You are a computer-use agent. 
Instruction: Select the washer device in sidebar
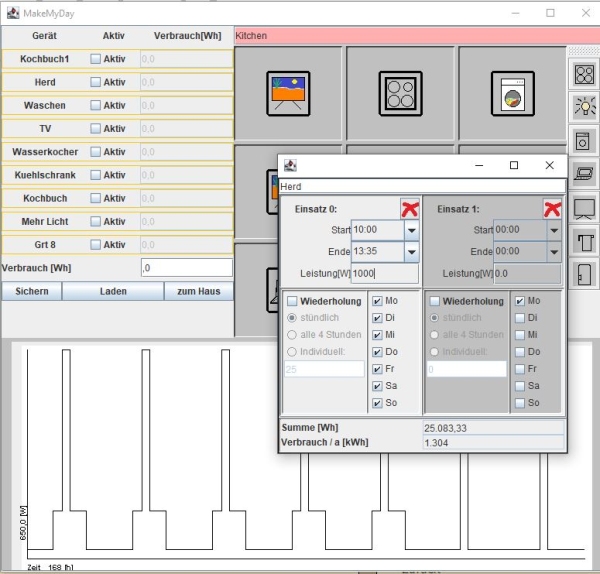(583, 141)
